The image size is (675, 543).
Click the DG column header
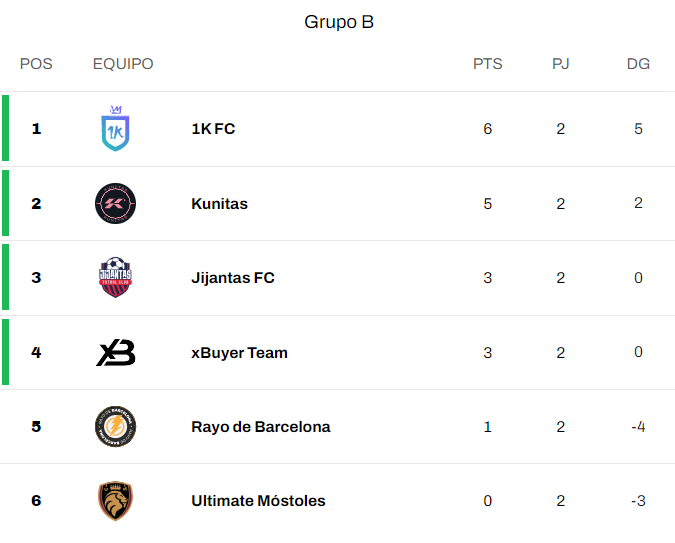[x=638, y=64]
